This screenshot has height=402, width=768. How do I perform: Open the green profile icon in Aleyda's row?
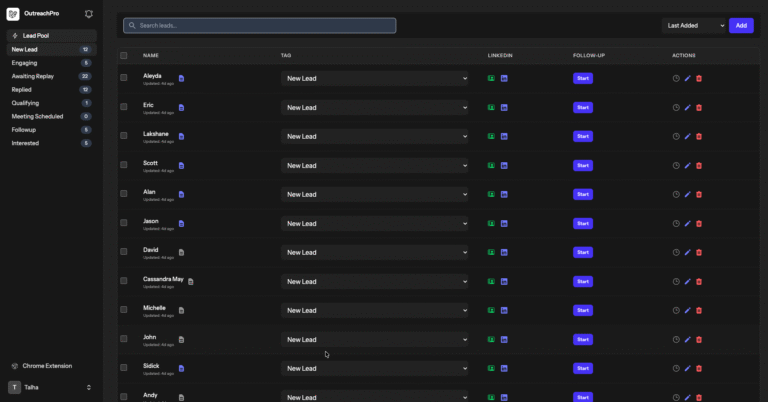(x=491, y=78)
